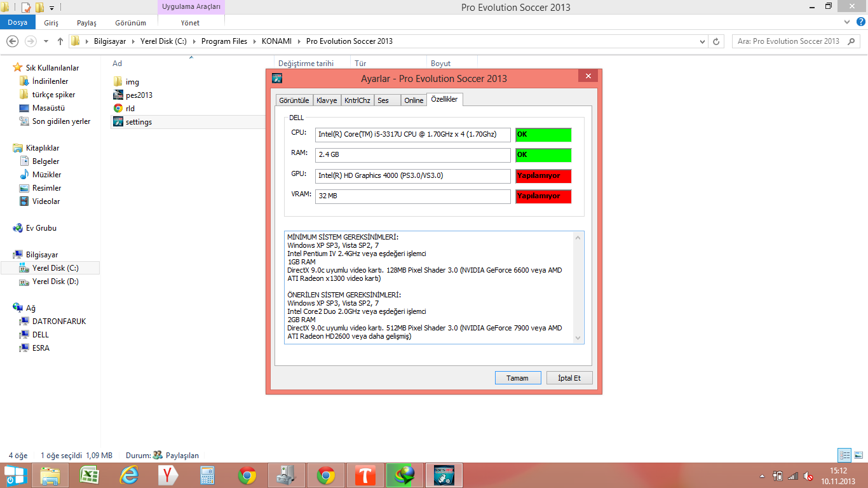Viewport: 868px width, 488px height.
Task: Open Masaüstü in the sidebar
Action: point(48,108)
